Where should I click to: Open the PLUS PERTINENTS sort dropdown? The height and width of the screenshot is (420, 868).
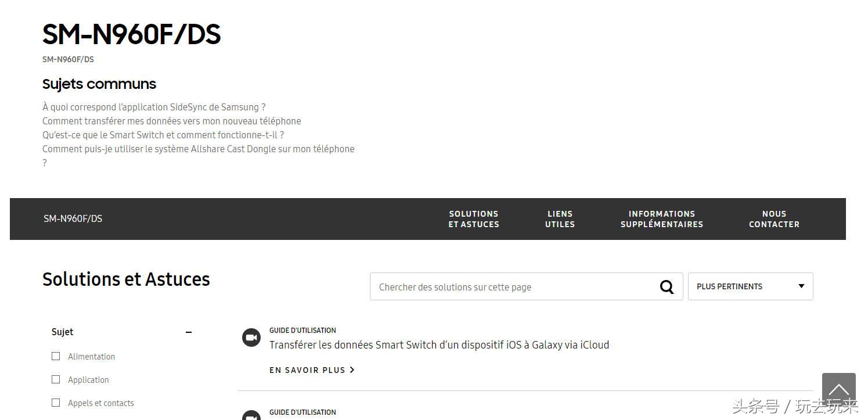(x=750, y=286)
